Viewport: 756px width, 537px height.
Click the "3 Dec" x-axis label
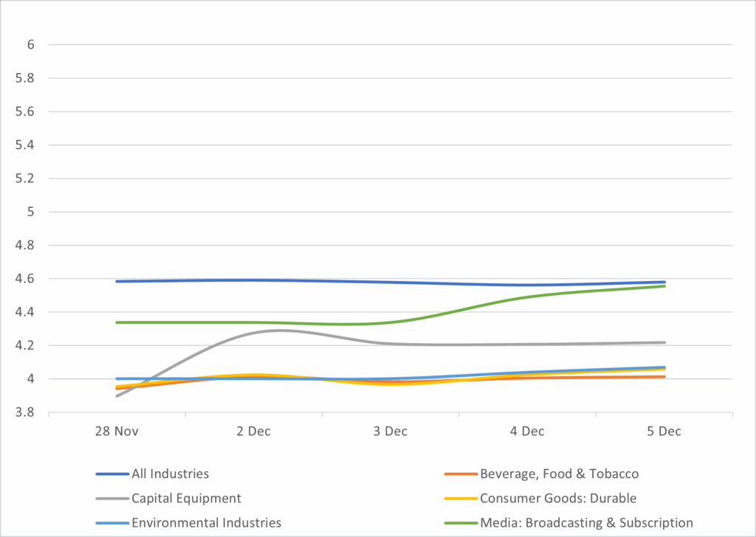click(x=391, y=432)
